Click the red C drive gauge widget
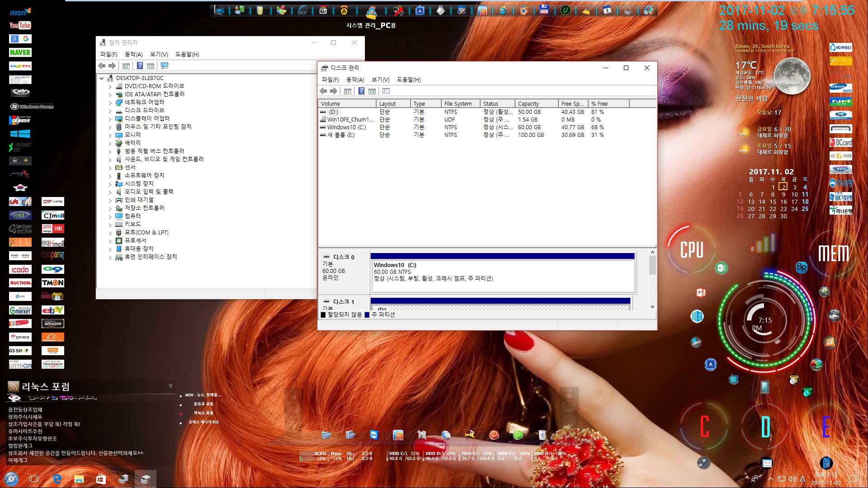 704,427
